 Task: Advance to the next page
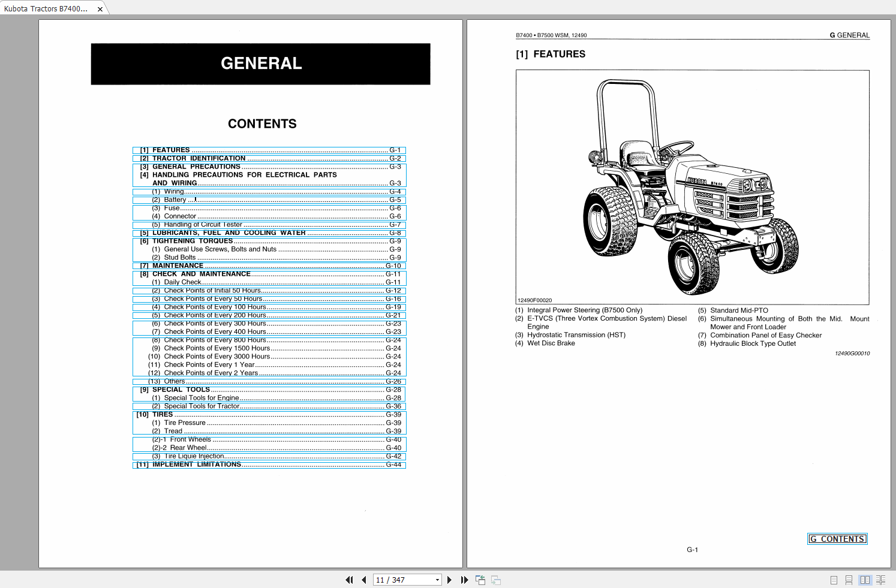(x=449, y=580)
